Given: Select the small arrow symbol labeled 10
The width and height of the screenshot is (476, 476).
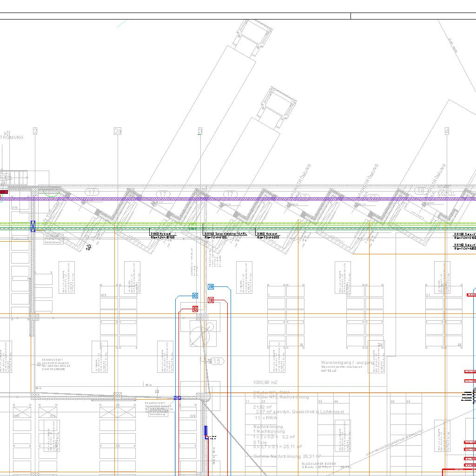Looking at the screenshot, I should pos(88,247).
